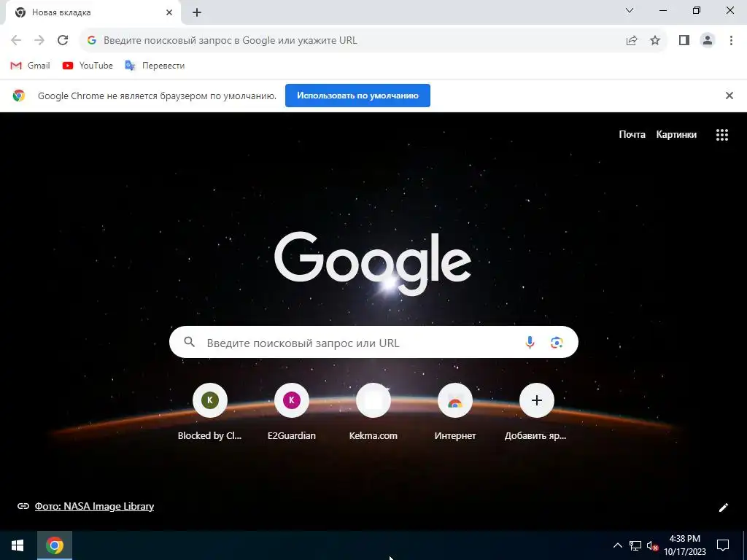The image size is (747, 560).
Task: Open the YouTube bookmark
Action: point(88,66)
